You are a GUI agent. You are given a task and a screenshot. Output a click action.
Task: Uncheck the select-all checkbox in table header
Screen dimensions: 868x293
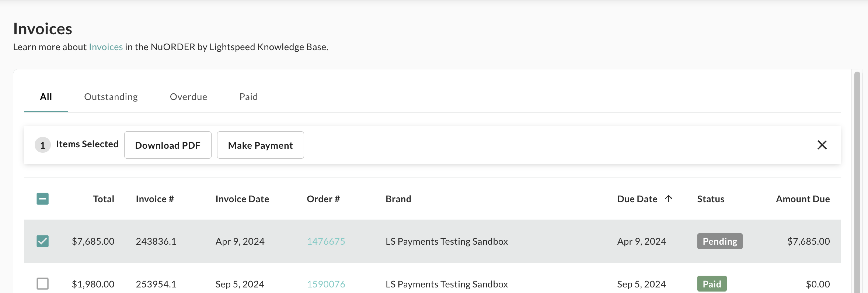(43, 199)
